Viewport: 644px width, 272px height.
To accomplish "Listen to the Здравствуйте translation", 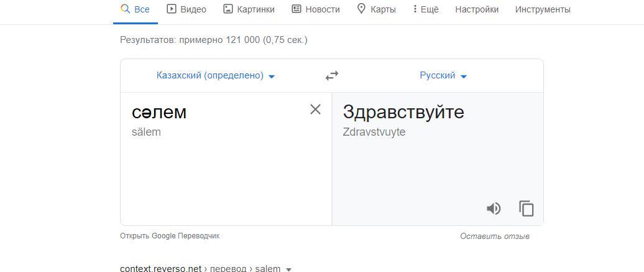I will pyautogui.click(x=494, y=209).
